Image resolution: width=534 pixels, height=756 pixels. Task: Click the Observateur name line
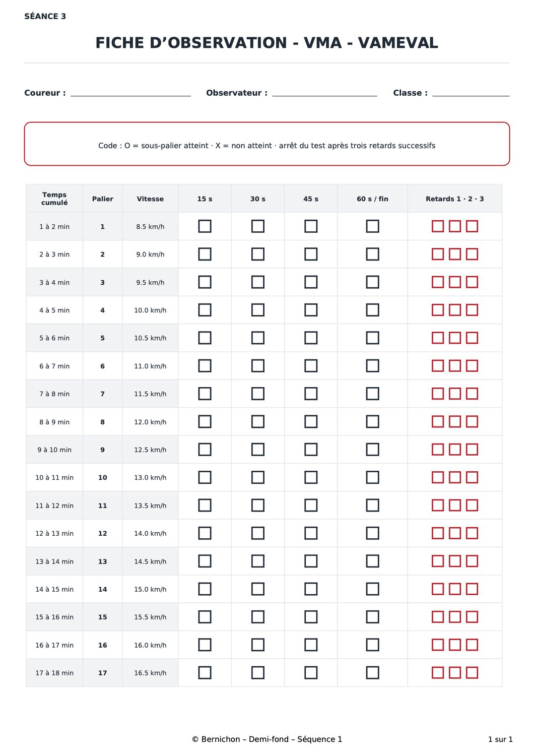click(324, 93)
